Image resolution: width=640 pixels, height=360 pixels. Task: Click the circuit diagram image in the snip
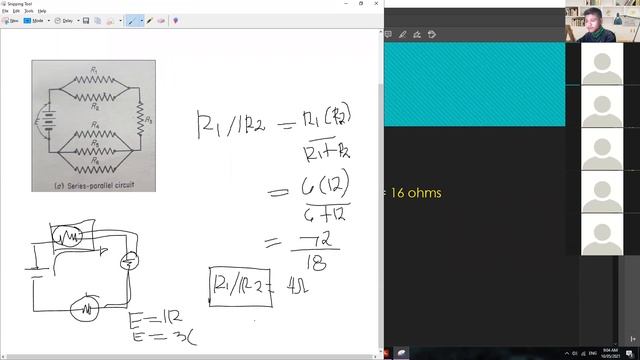[93, 126]
